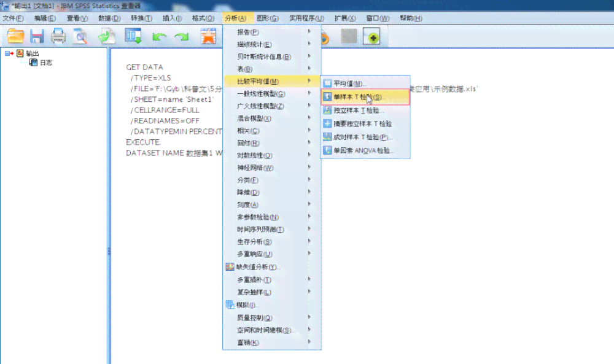Select 多重响应(U) menu entry
Screen dimensions: 614x364
[x=272, y=254]
